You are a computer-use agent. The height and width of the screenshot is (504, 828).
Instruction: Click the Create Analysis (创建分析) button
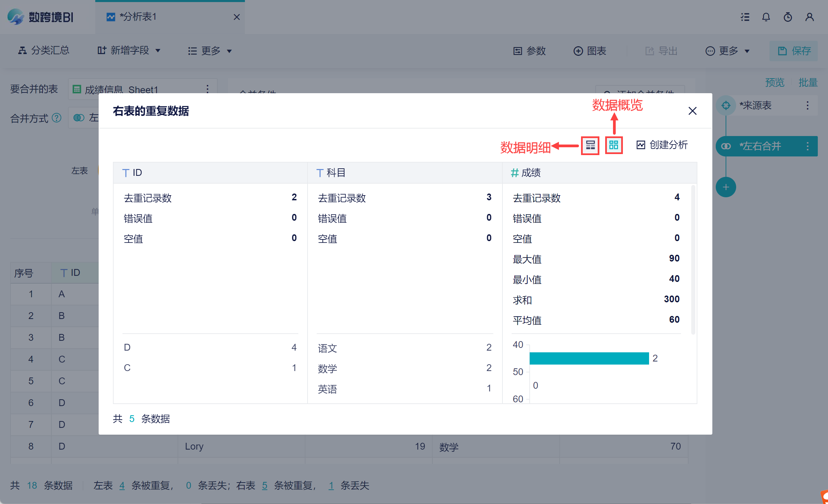(x=662, y=145)
